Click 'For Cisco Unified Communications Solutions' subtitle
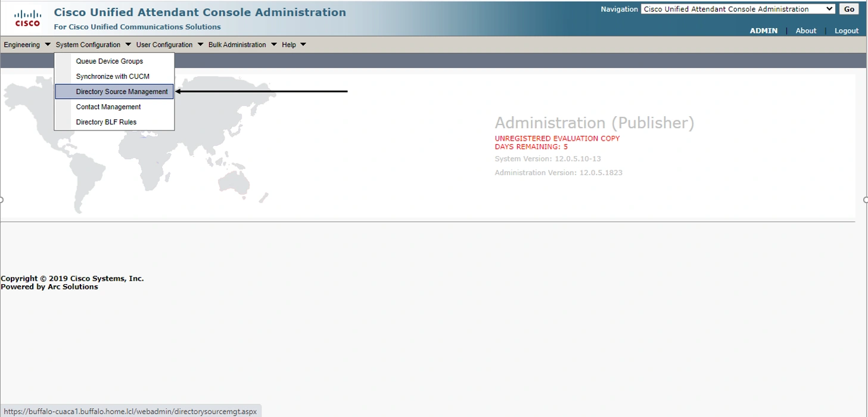 (138, 27)
